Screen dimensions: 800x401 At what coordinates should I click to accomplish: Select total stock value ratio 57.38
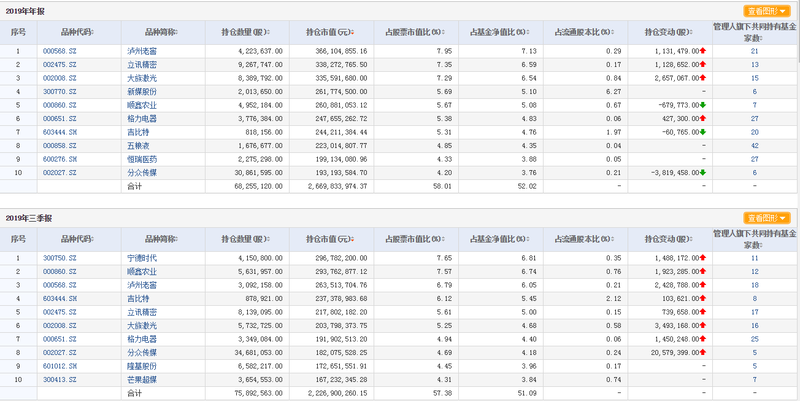click(442, 393)
